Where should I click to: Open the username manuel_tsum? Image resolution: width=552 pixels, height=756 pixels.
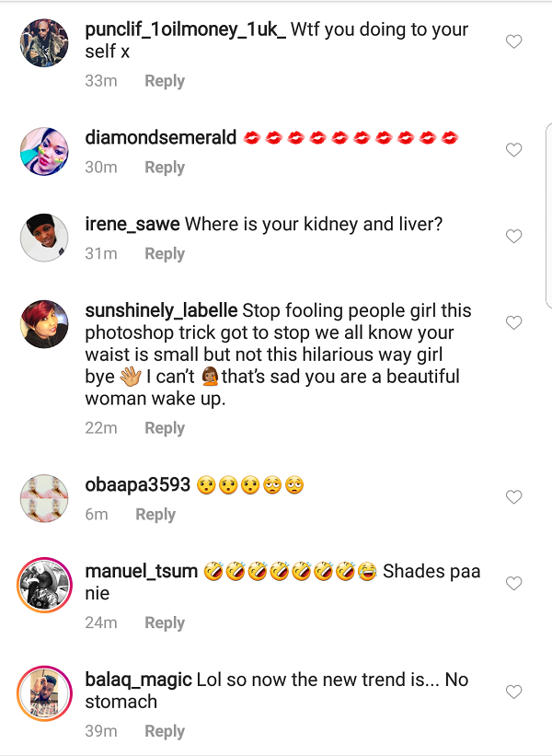[139, 571]
